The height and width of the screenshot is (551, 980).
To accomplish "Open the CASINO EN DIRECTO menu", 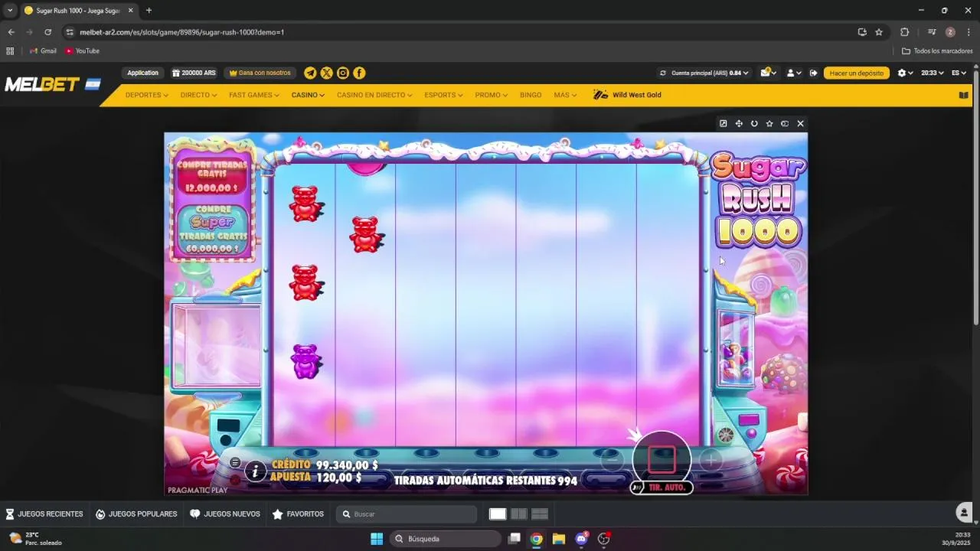I will (x=374, y=95).
